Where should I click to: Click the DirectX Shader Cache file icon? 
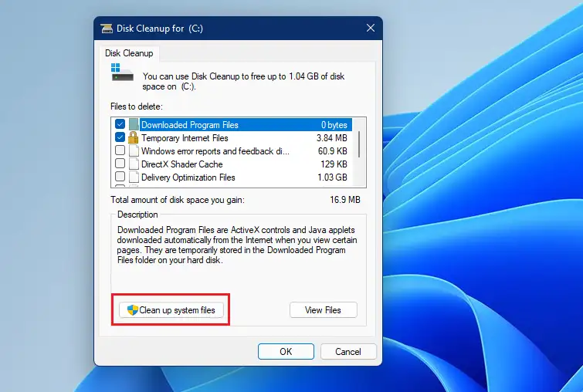134,164
